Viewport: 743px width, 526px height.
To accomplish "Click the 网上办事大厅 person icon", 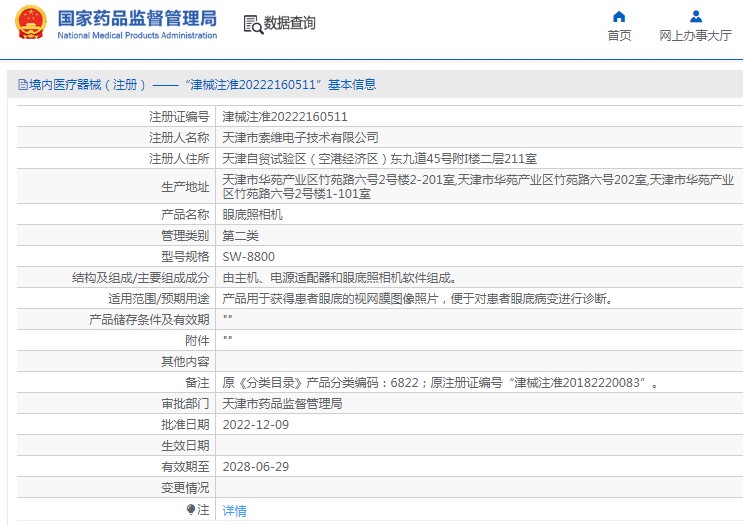I will [x=696, y=17].
